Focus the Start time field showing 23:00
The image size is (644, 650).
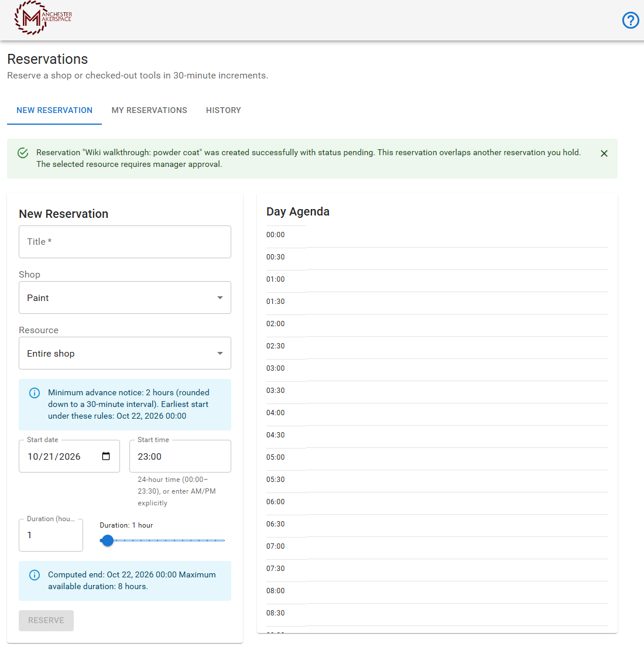180,456
